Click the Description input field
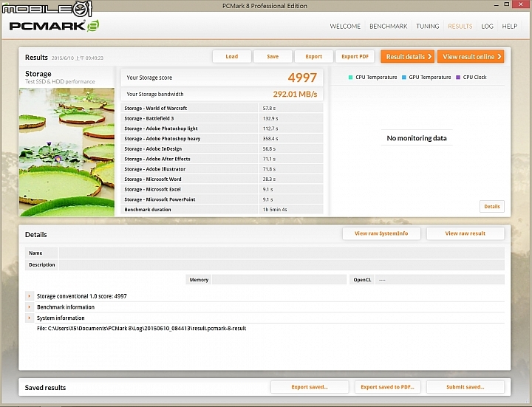The image size is (532, 407). [282, 264]
